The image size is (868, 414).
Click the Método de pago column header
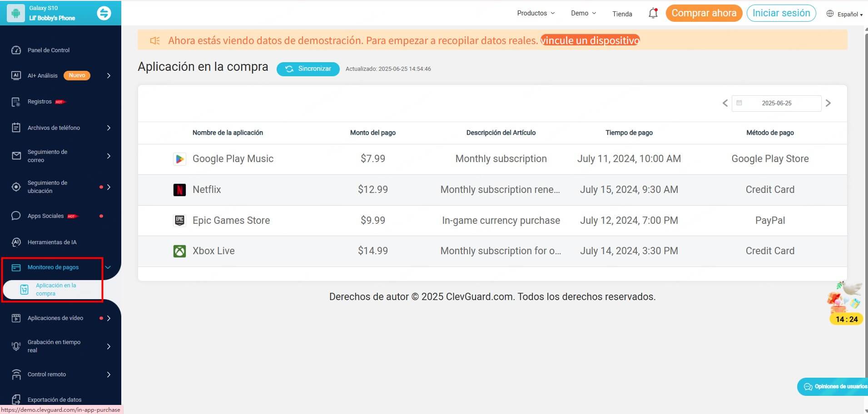(x=770, y=133)
